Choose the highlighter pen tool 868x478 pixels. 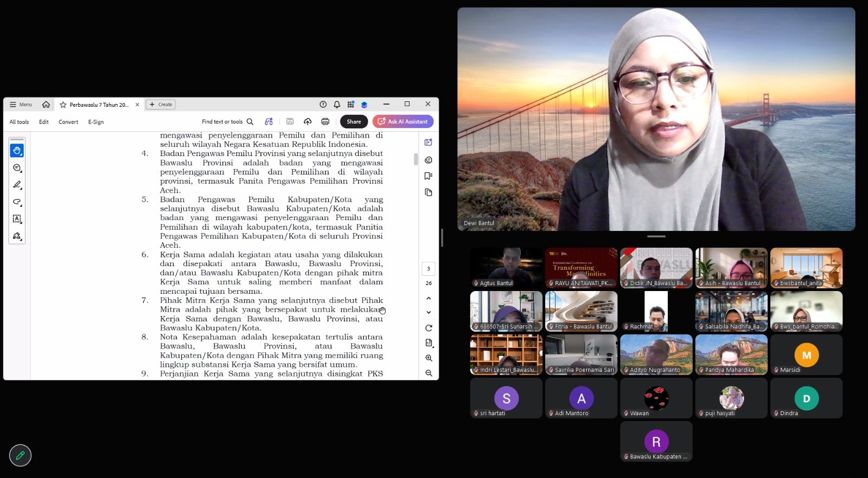17,185
